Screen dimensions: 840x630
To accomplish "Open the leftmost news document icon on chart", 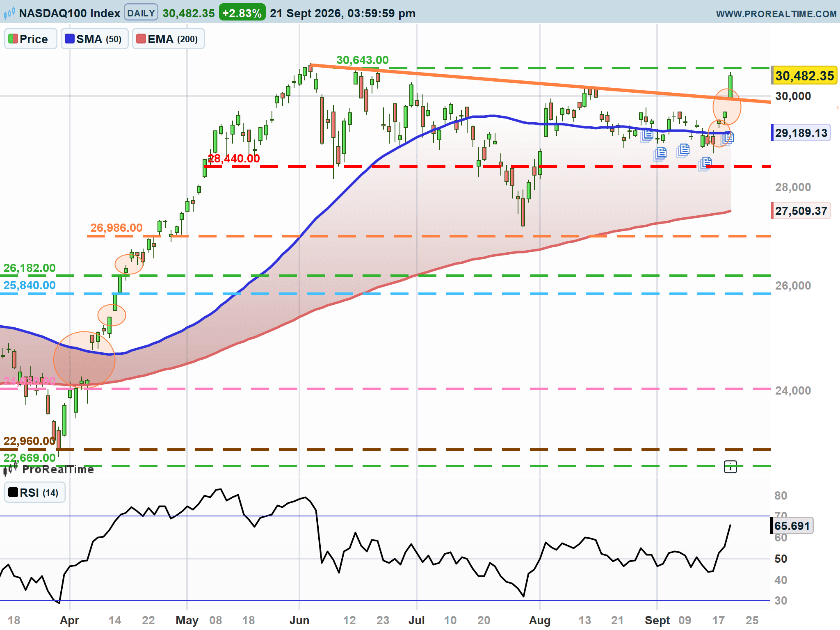I will 647,135.
